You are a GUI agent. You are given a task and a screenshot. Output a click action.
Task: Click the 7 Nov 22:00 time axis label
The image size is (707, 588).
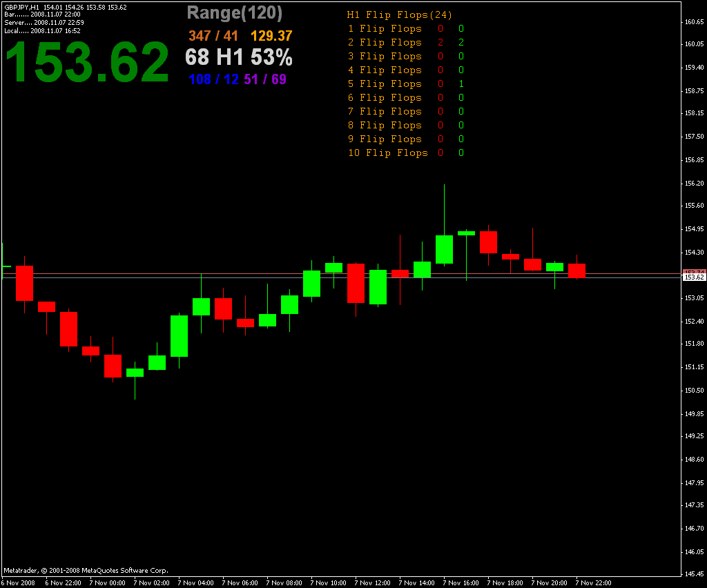(x=593, y=583)
